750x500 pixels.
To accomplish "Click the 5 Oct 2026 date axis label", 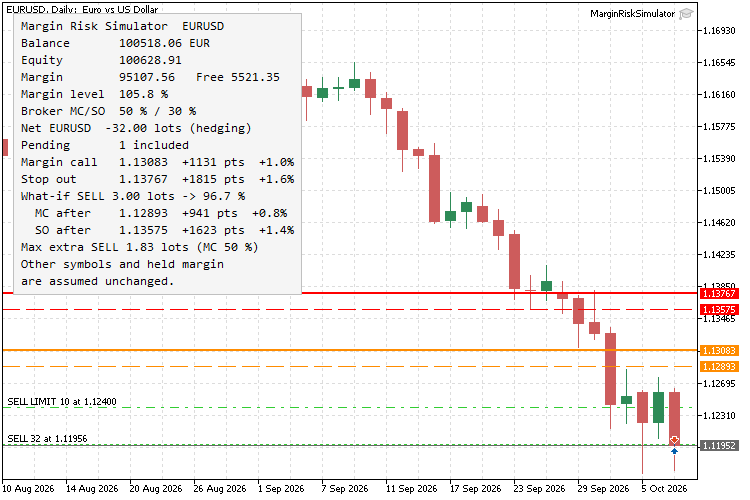I will tap(664, 489).
